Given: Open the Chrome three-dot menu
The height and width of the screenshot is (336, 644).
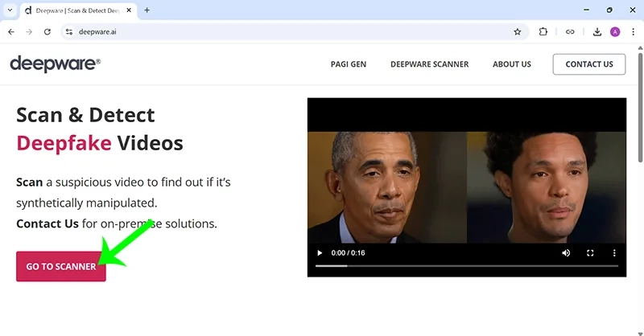Looking at the screenshot, I should point(633,31).
